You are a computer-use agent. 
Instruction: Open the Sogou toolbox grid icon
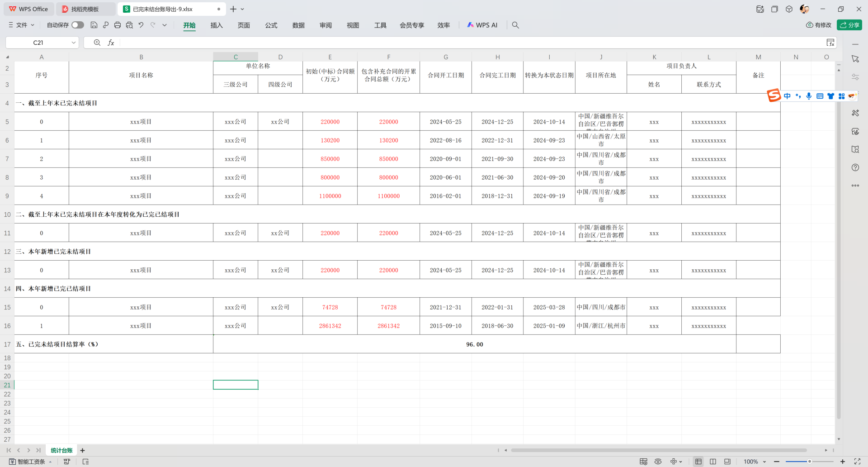point(841,96)
